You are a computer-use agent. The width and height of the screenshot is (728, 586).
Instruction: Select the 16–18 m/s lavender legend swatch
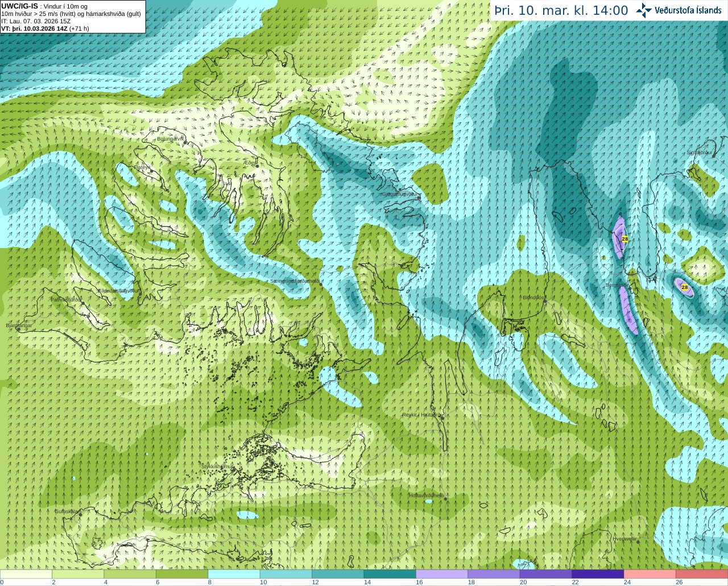(x=442, y=574)
